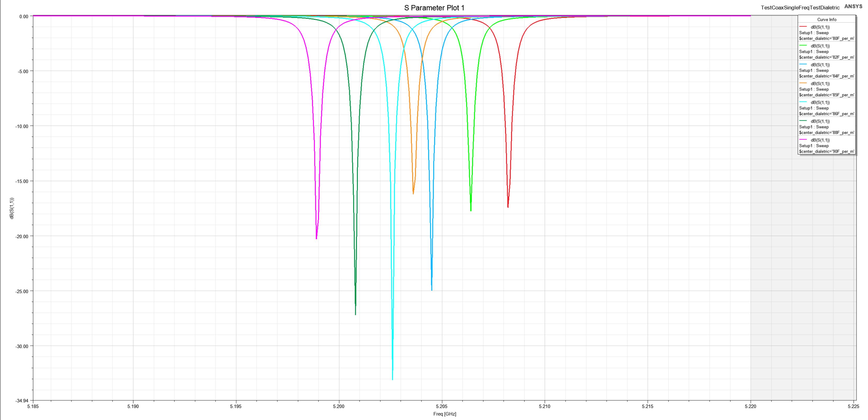Select the 80F_per_m curve legend text entry

pyautogui.click(x=827, y=38)
